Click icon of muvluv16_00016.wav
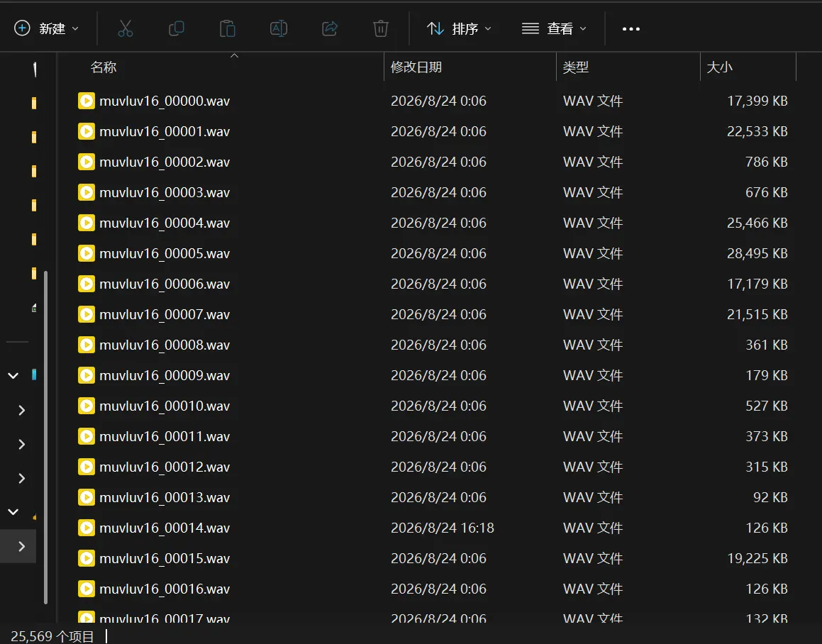This screenshot has width=822, height=644. 87,589
